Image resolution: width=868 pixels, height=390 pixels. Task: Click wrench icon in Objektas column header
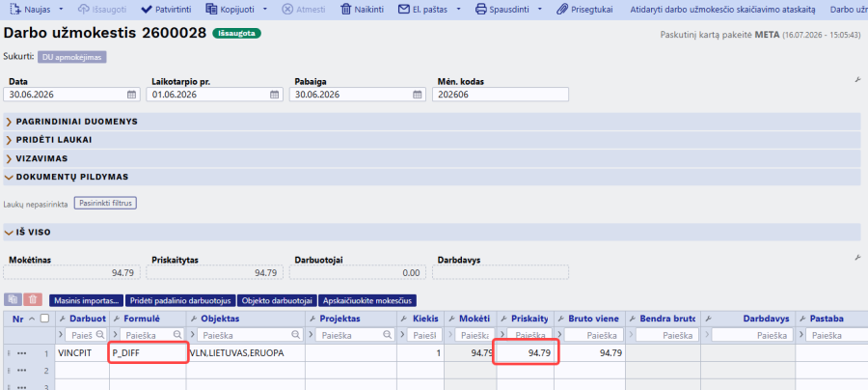[x=194, y=319]
